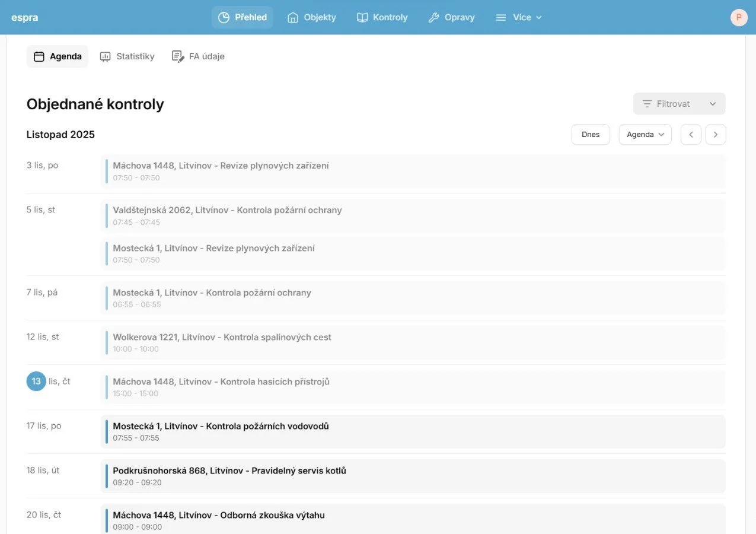This screenshot has width=756, height=534.
Task: Open the Agenda view selector
Action: 645,135
